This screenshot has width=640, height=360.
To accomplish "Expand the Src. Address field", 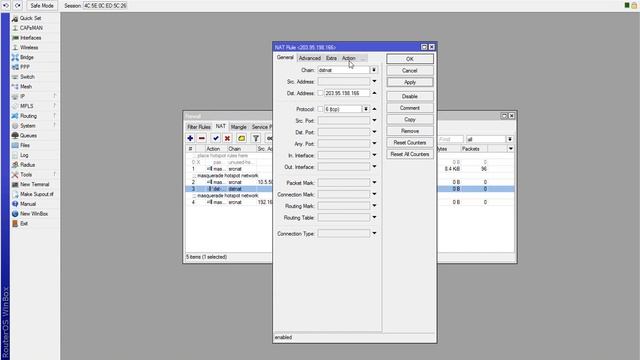I will [x=374, y=82].
